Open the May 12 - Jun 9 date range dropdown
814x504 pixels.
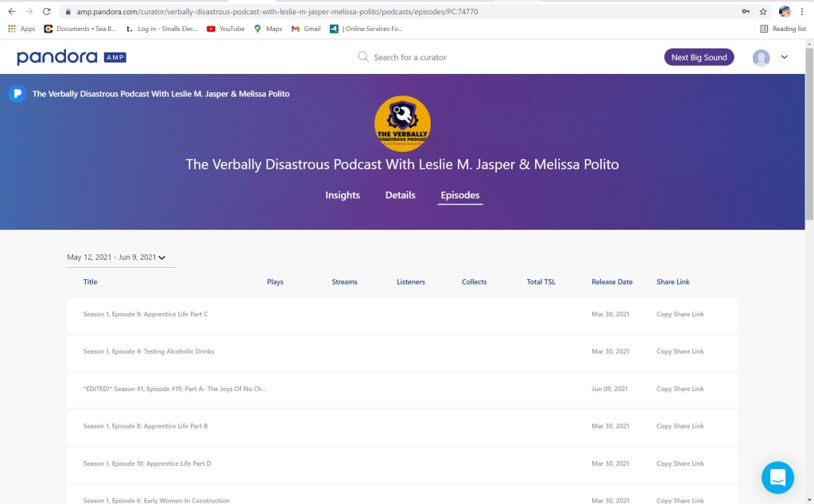coord(117,258)
